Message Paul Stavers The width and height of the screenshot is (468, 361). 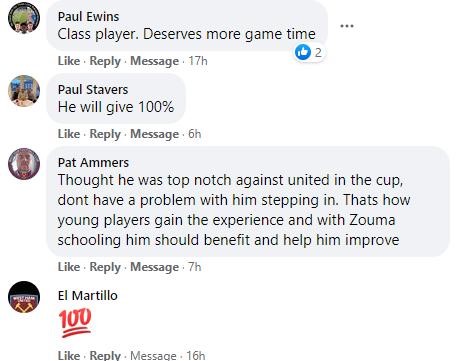tap(154, 134)
